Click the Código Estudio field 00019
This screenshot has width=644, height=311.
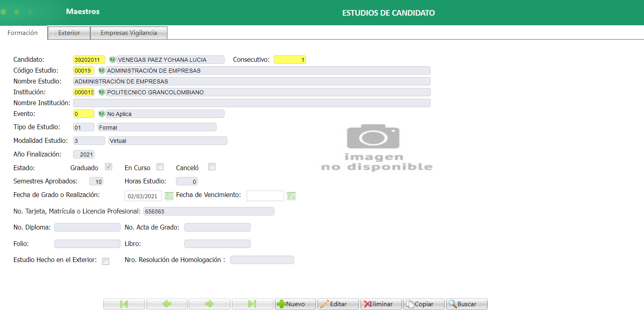point(84,71)
